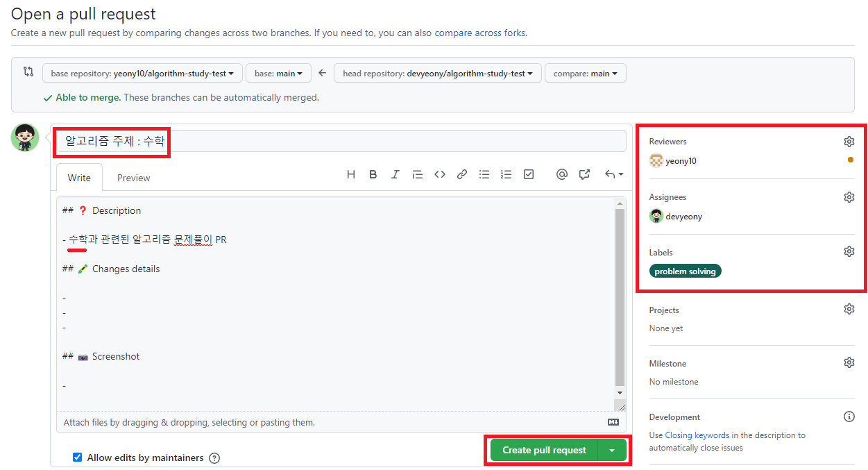Expand the Create pull request options arrow
Viewport: 868px width, 470px height.
point(612,450)
